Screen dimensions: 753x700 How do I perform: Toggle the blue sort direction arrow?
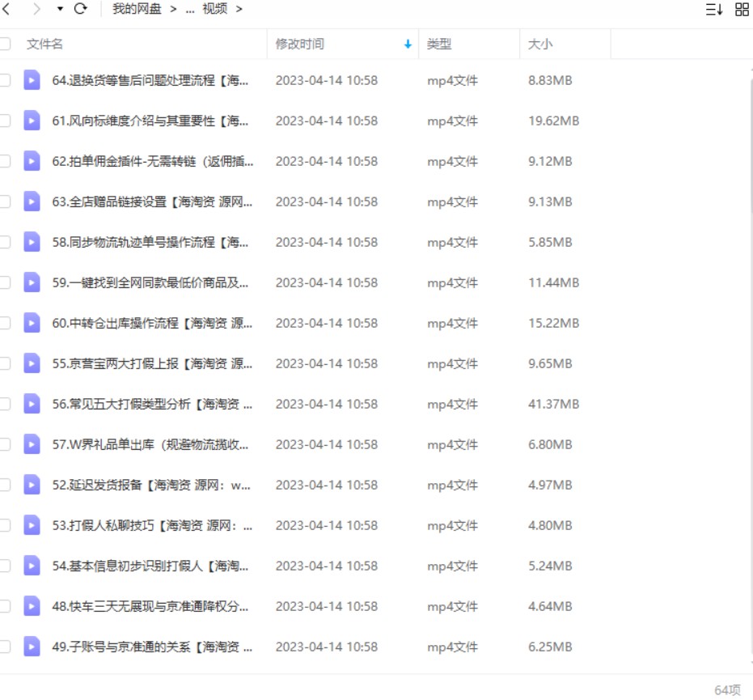point(408,45)
